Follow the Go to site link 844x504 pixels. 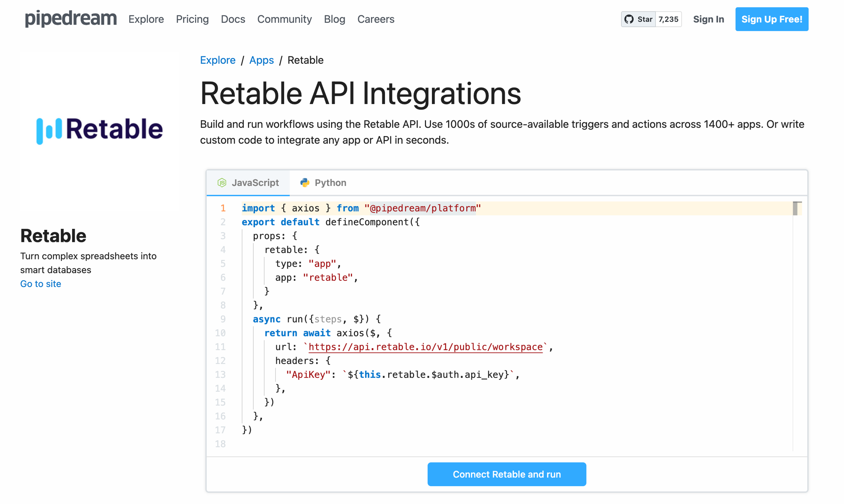pyautogui.click(x=40, y=284)
